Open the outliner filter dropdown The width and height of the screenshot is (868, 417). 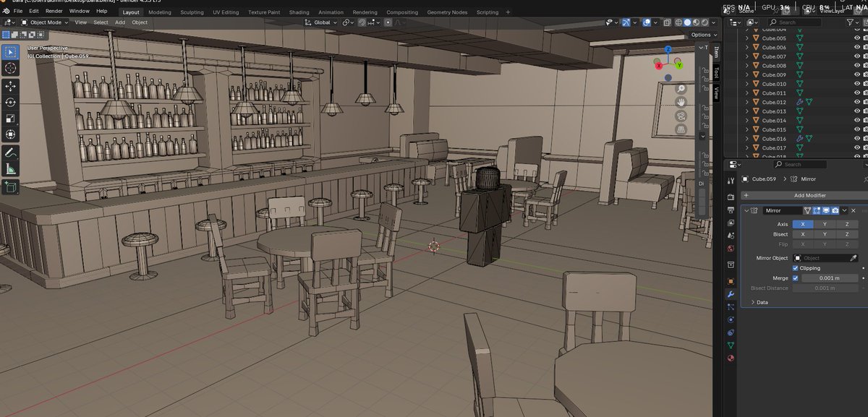click(852, 22)
